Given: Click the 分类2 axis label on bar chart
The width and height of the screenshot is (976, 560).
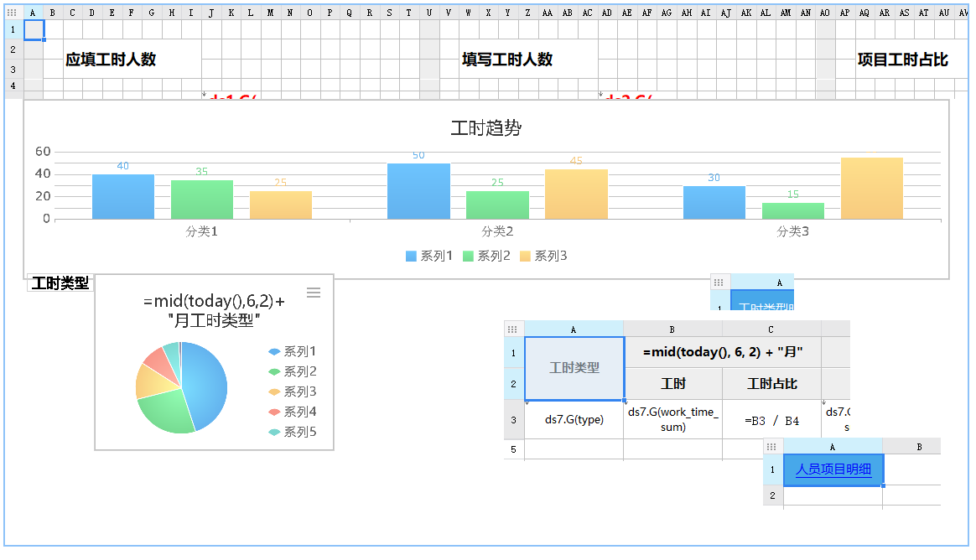Looking at the screenshot, I should tap(497, 231).
